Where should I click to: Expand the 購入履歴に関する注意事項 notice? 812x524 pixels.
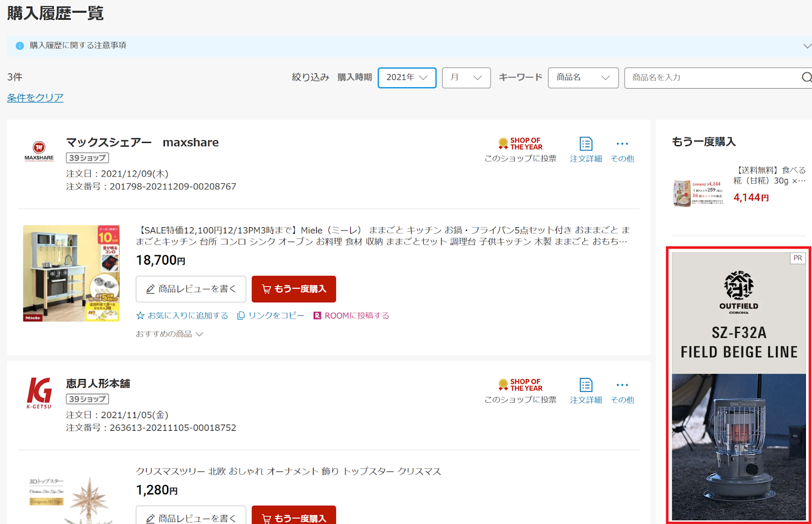(x=806, y=46)
